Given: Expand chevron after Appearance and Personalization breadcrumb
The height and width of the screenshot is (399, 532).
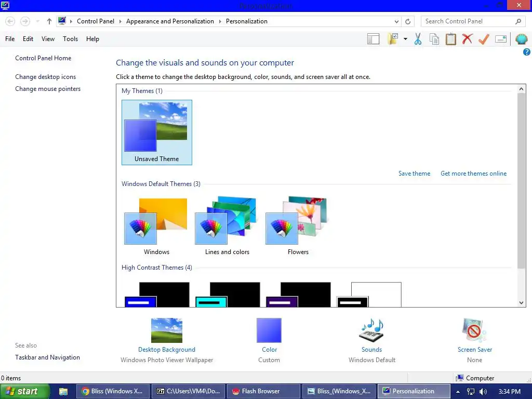Looking at the screenshot, I should click(220, 21).
